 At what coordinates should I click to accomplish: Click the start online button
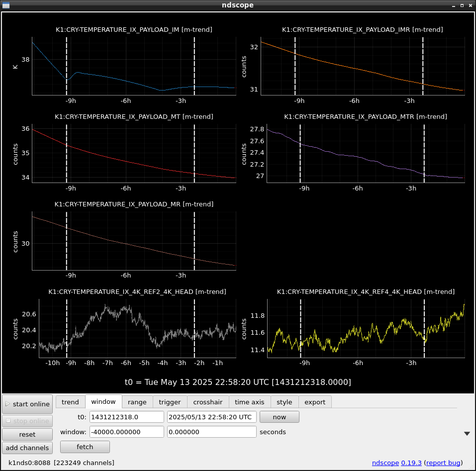(x=27, y=404)
